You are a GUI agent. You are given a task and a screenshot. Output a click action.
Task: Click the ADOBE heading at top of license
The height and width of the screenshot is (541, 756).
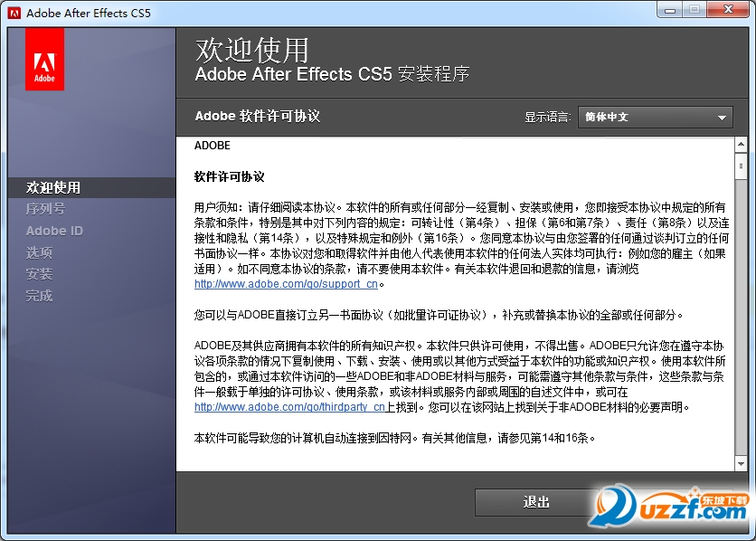[x=213, y=146]
